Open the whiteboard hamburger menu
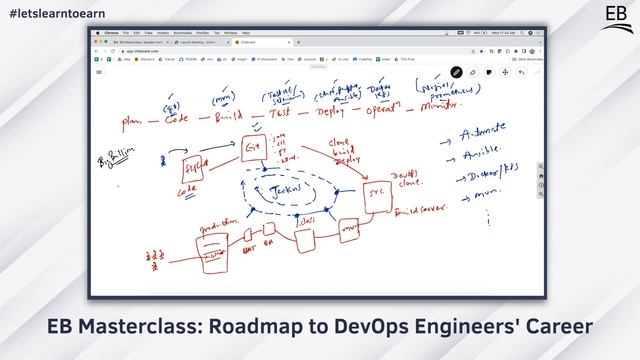 point(99,72)
